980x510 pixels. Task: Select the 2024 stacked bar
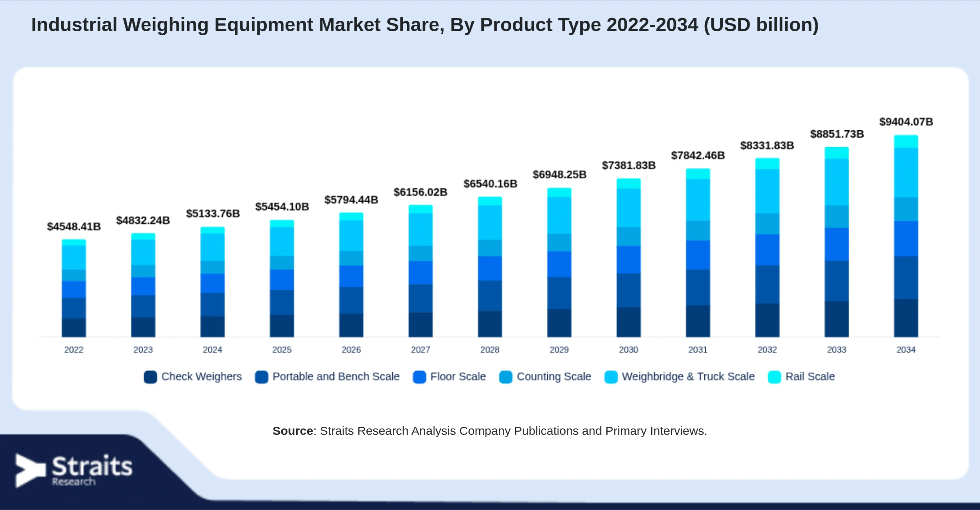coord(212,282)
